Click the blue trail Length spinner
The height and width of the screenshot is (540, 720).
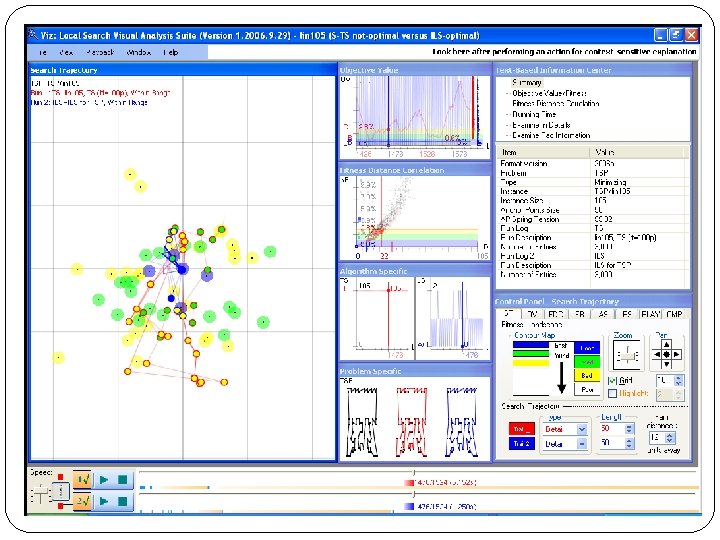(630, 443)
